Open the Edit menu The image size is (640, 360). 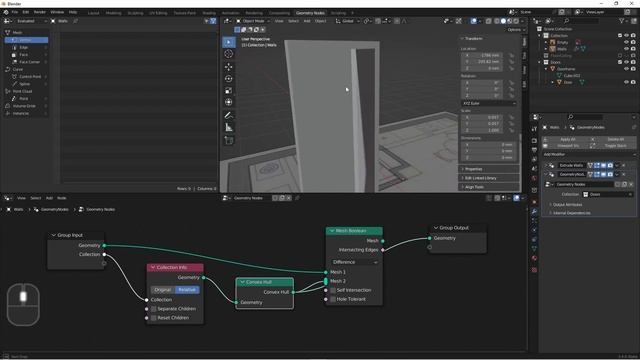26,12
